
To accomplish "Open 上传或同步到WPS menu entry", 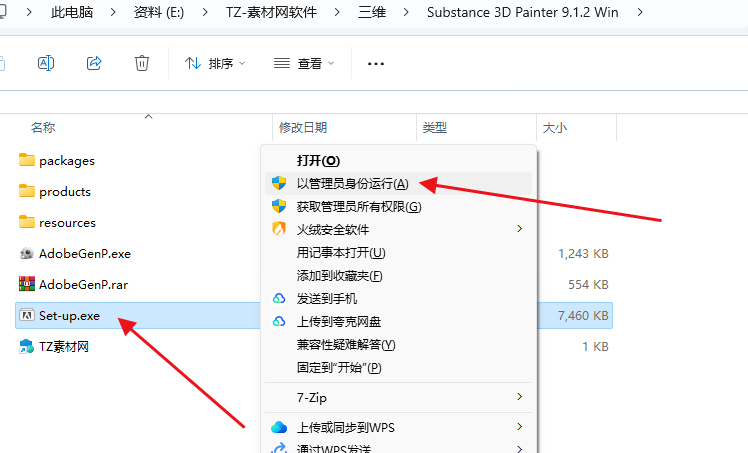I will point(398,427).
